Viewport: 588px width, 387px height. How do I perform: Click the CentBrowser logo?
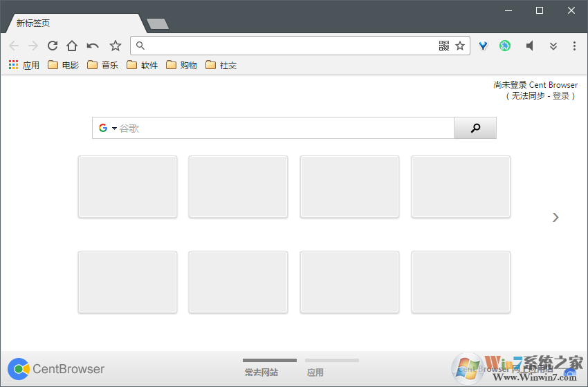tap(56, 369)
